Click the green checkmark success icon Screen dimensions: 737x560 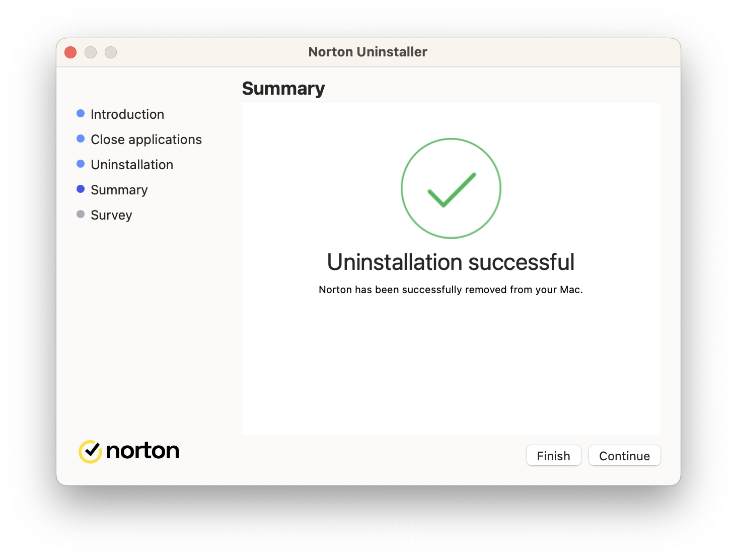(451, 188)
